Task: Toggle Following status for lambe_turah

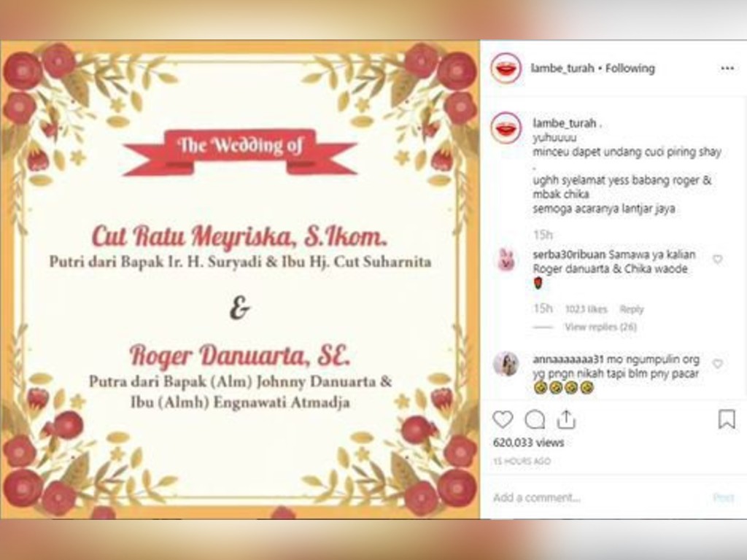Action: click(630, 69)
